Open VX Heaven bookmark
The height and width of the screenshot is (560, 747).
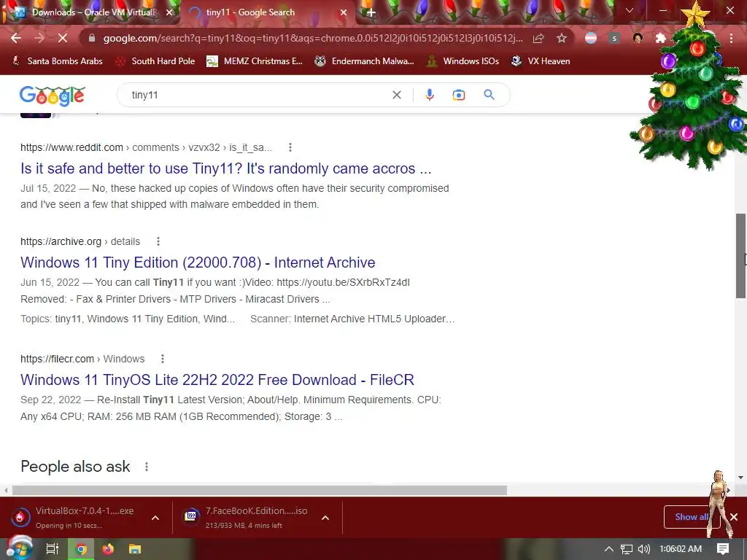click(541, 61)
